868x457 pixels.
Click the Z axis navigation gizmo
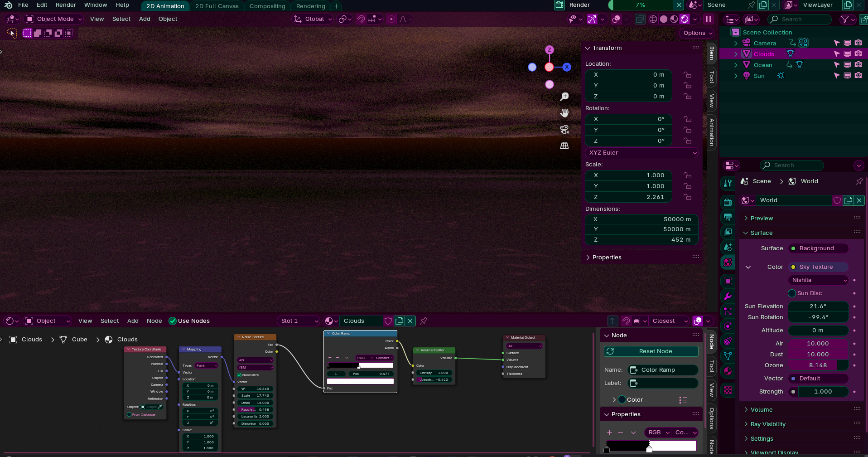point(550,50)
